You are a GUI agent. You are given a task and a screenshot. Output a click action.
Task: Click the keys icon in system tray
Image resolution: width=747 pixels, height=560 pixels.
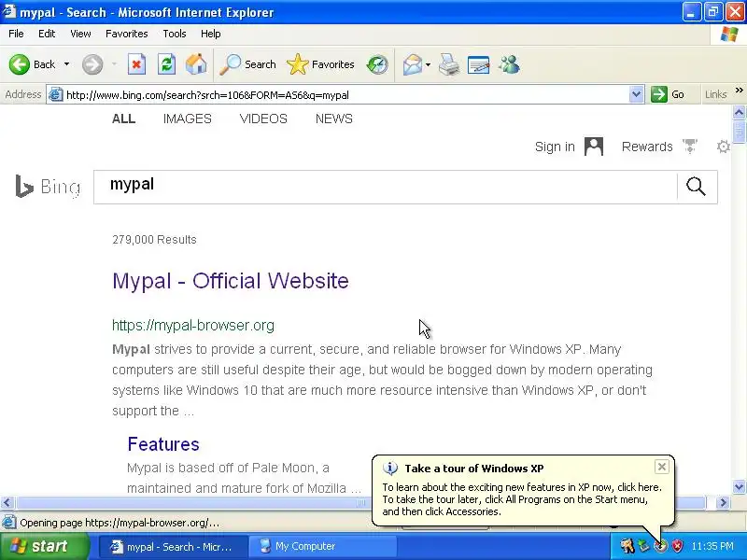(627, 546)
